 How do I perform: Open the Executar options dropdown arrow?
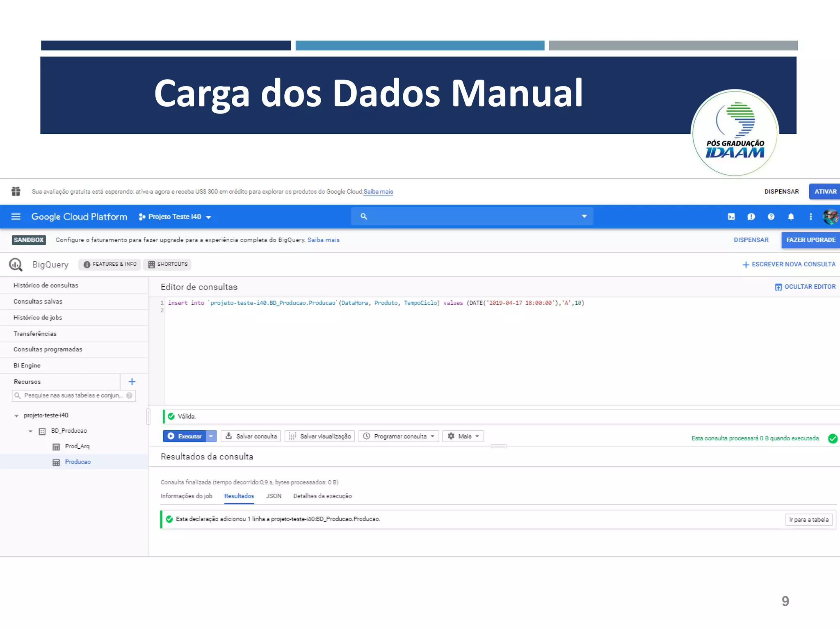coord(211,436)
